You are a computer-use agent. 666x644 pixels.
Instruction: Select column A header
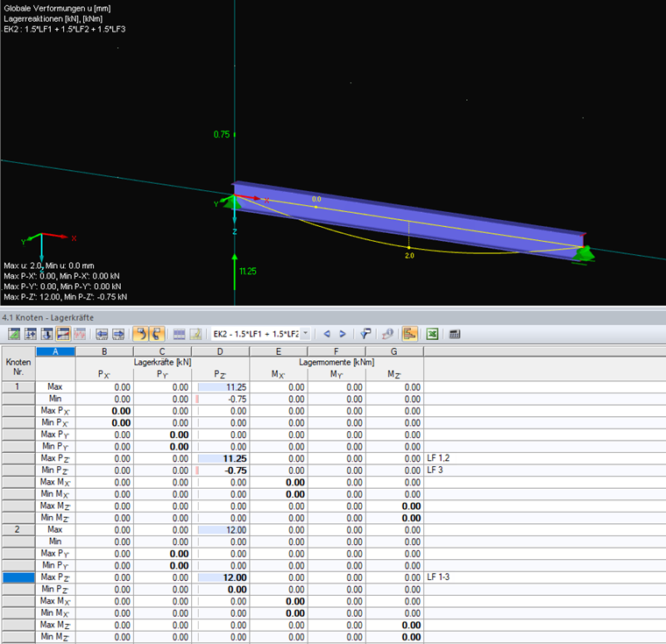click(55, 351)
